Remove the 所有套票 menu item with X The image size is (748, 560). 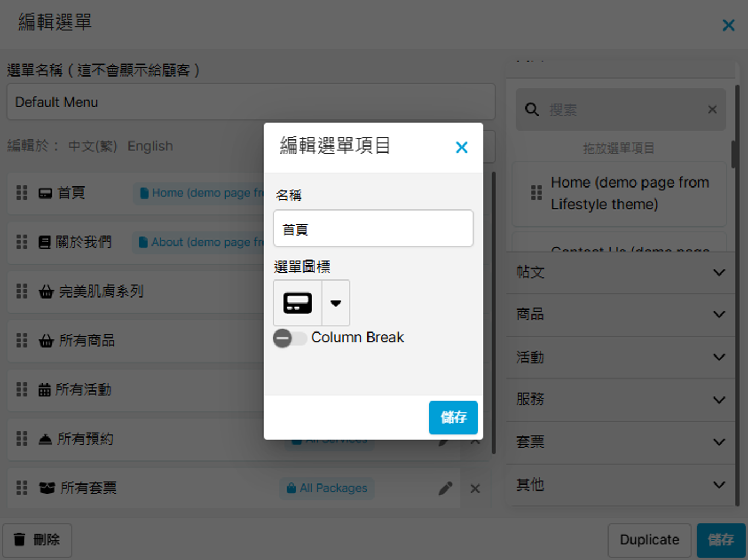coord(475,488)
